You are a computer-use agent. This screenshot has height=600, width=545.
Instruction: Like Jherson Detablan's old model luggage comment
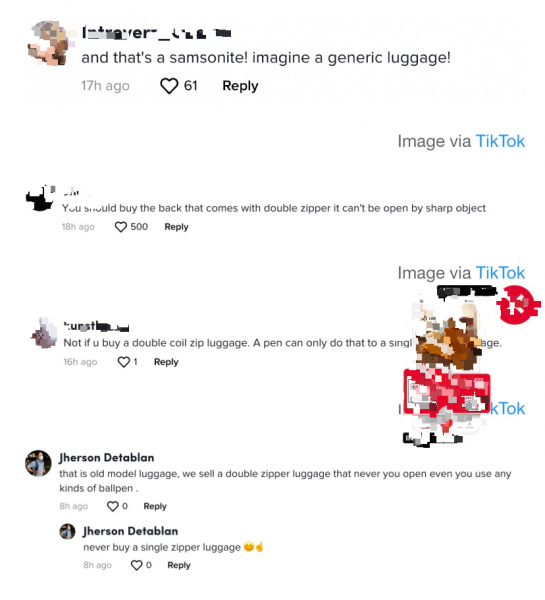(x=113, y=506)
